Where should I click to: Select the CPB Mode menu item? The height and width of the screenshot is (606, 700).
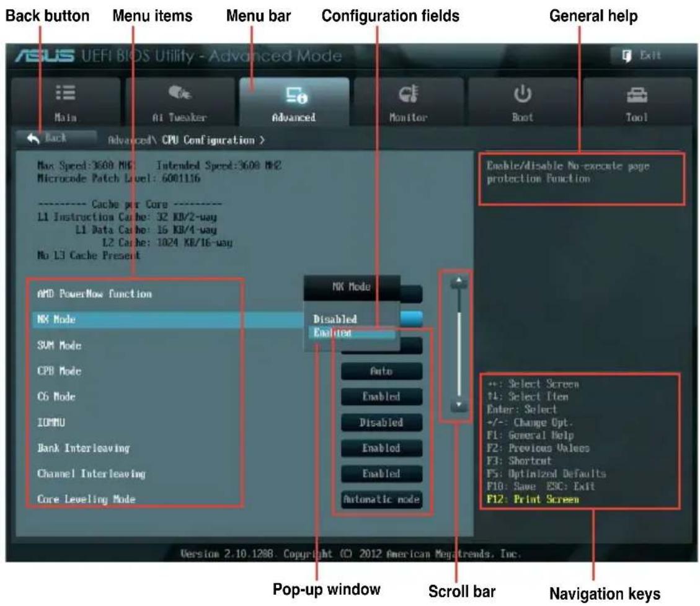(60, 371)
